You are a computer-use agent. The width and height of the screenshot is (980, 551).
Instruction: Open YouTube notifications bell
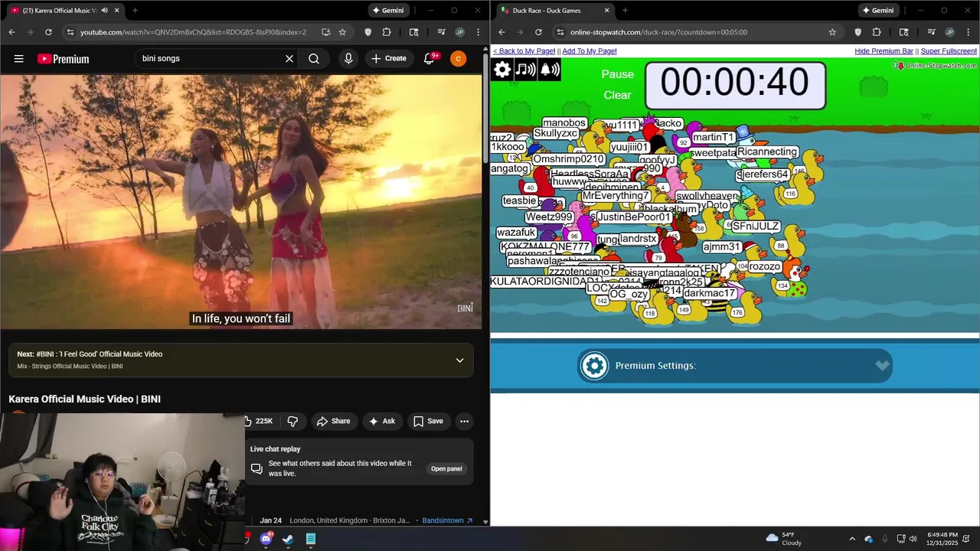[x=430, y=59]
